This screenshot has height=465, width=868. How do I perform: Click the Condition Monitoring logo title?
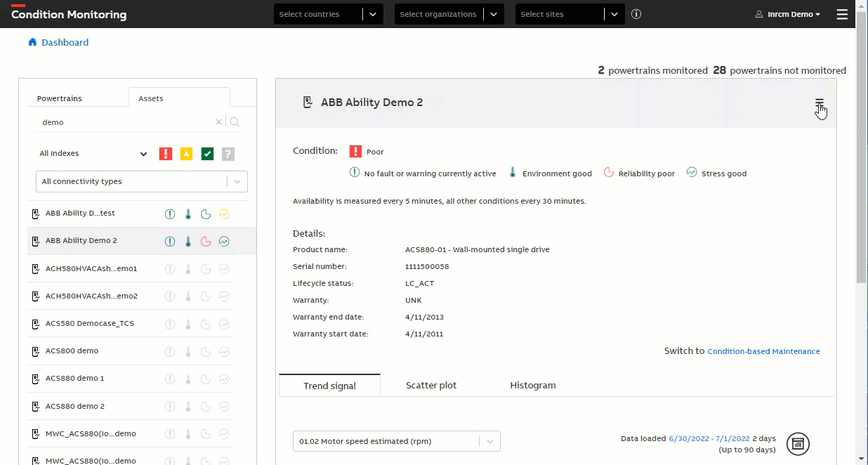[69, 14]
